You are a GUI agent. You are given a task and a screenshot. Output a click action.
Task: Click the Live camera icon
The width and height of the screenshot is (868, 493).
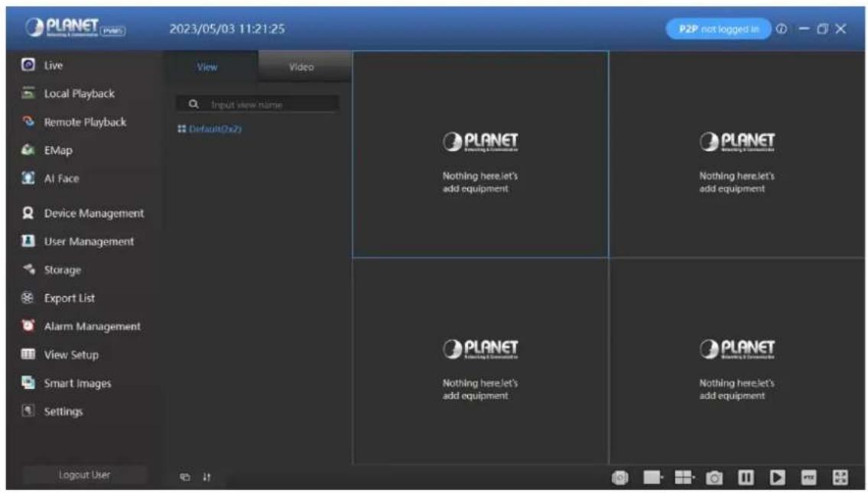pyautogui.click(x=28, y=65)
